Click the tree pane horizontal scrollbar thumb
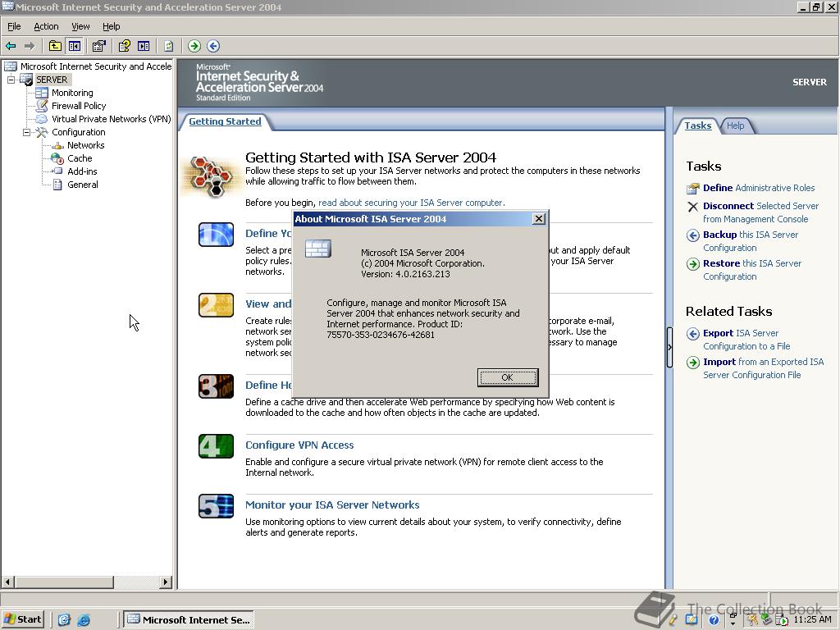Image resolution: width=840 pixels, height=630 pixels. click(x=64, y=582)
